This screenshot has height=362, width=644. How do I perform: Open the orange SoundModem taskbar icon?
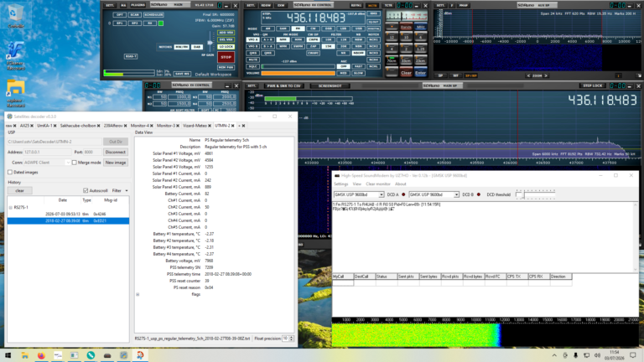[x=140, y=355]
